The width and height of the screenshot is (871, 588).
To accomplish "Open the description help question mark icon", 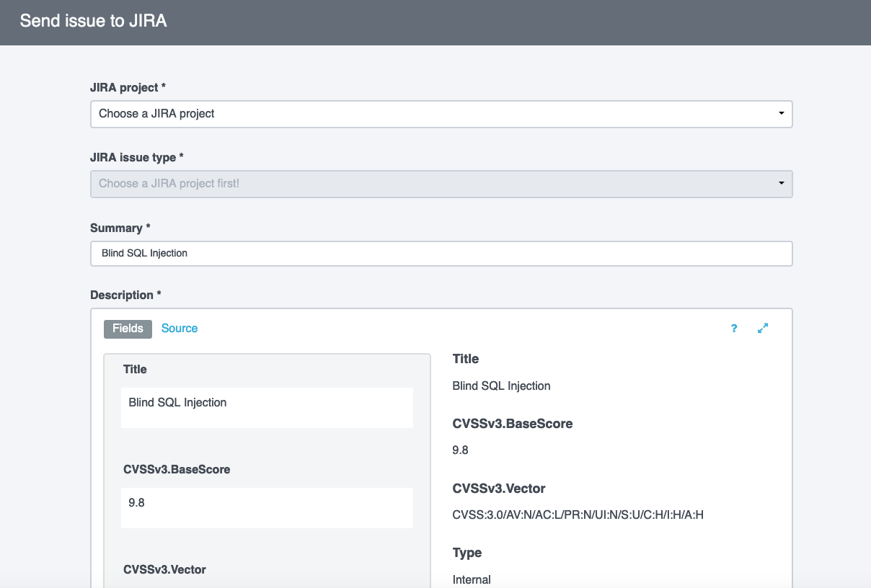I will pyautogui.click(x=734, y=329).
